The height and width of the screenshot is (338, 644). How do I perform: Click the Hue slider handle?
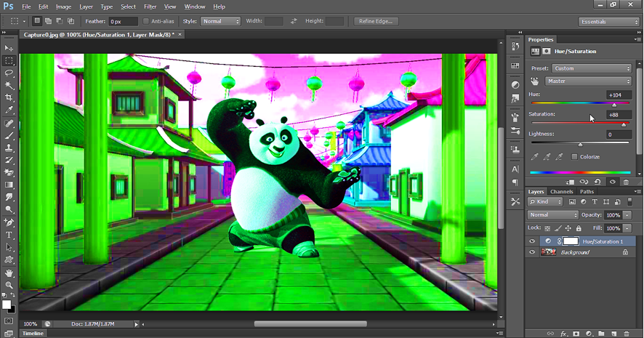(614, 105)
